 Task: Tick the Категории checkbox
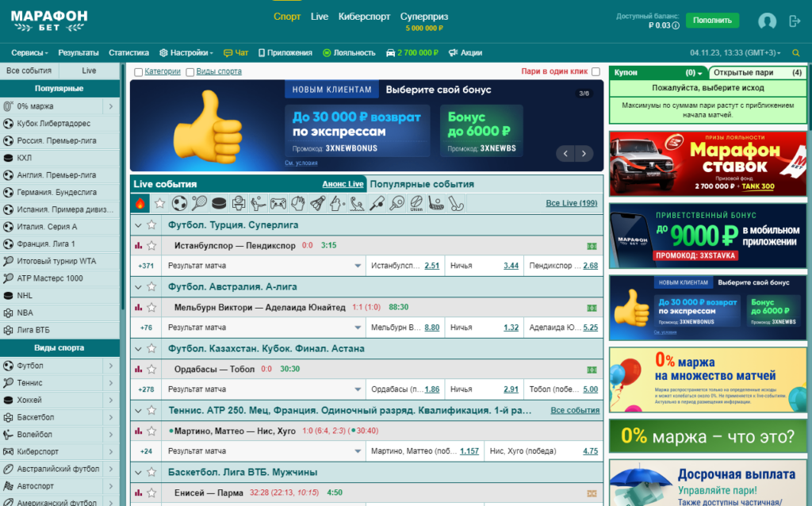tap(138, 72)
